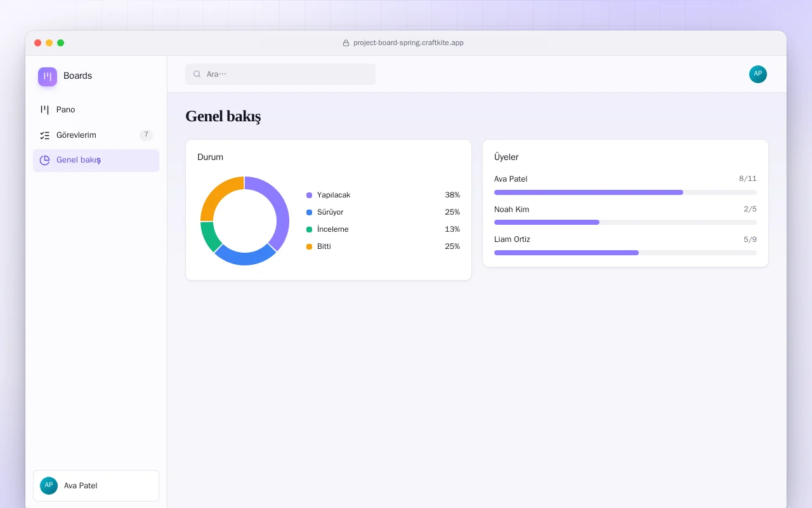The height and width of the screenshot is (508, 812).
Task: Click the AP avatar in sidebar footer
Action: point(49,486)
